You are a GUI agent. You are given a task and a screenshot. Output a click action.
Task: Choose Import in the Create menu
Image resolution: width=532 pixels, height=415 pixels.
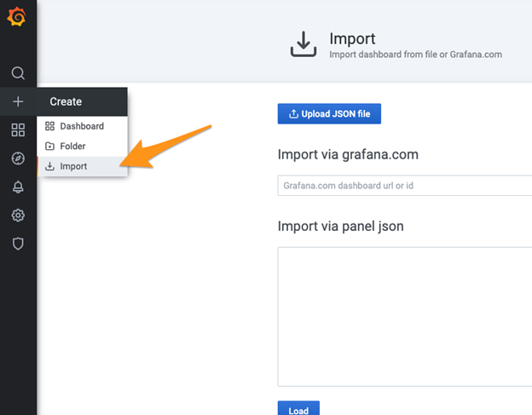[x=73, y=166]
